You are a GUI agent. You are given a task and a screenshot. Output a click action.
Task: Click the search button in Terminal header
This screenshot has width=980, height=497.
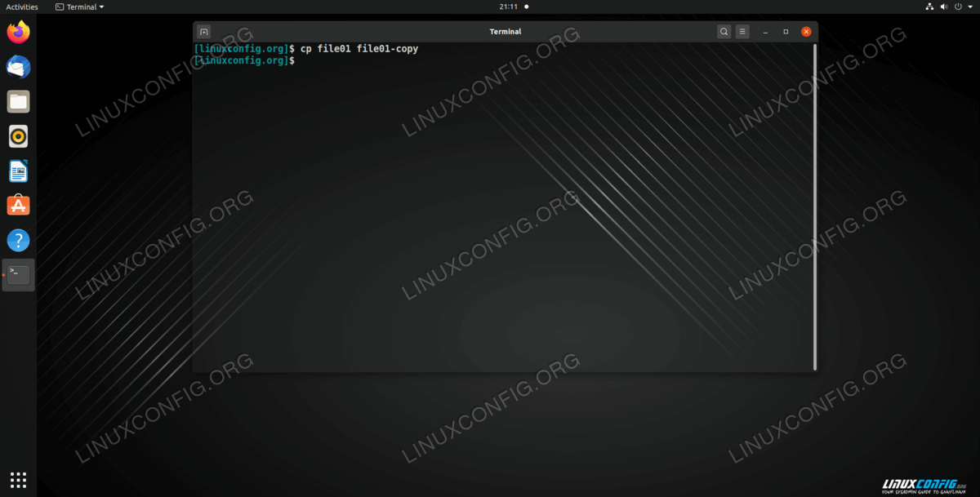[x=724, y=32]
